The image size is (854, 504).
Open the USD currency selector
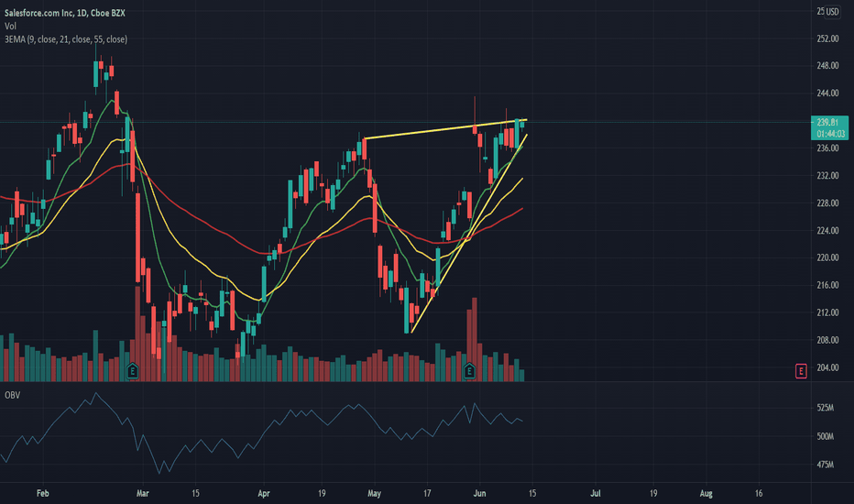(x=832, y=11)
